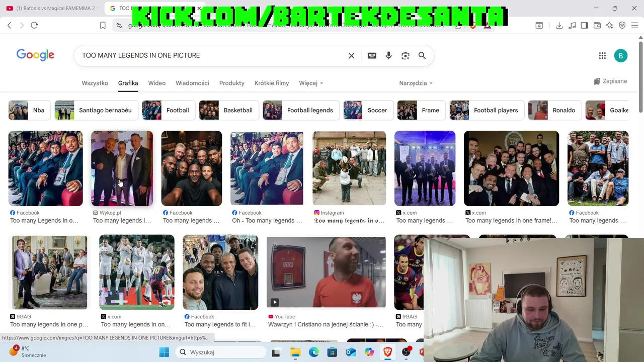Open Copilot from the taskbar
The width and height of the screenshot is (644, 362).
(x=369, y=352)
